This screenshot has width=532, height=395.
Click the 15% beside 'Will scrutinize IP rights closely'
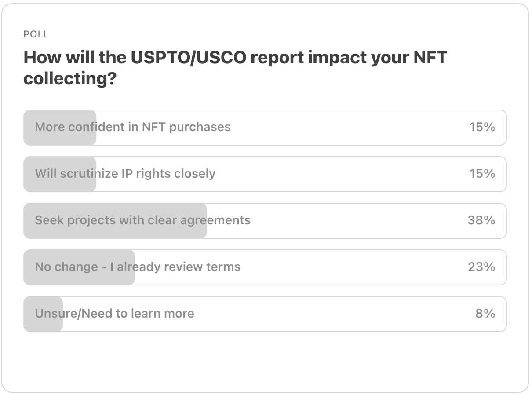click(x=482, y=174)
